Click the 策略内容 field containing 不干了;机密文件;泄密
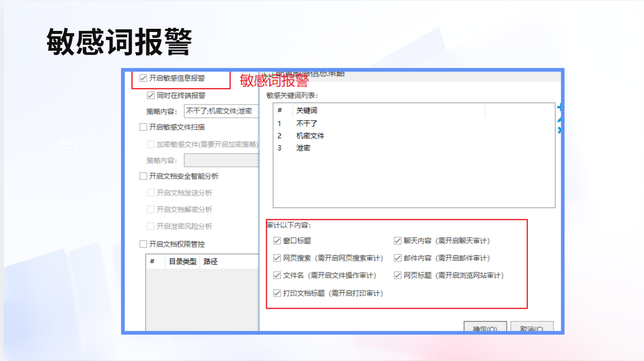Viewport: 644px width, 361px height. click(221, 111)
